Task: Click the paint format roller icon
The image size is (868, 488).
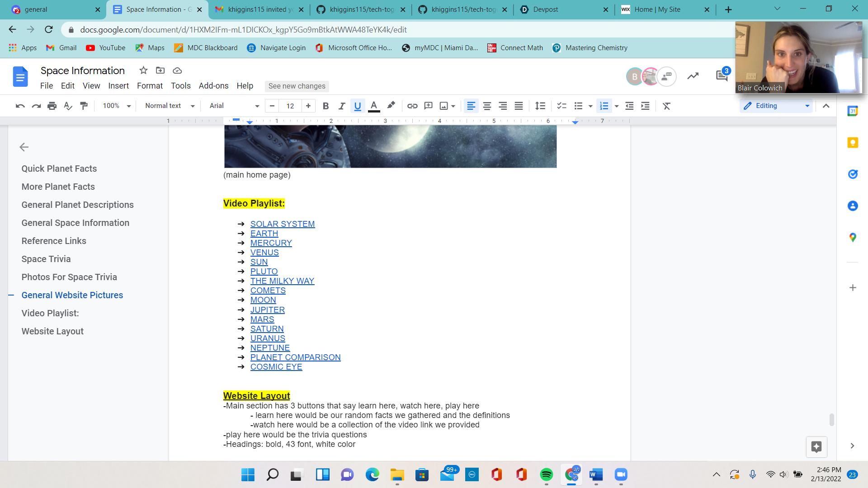Action: (x=84, y=106)
